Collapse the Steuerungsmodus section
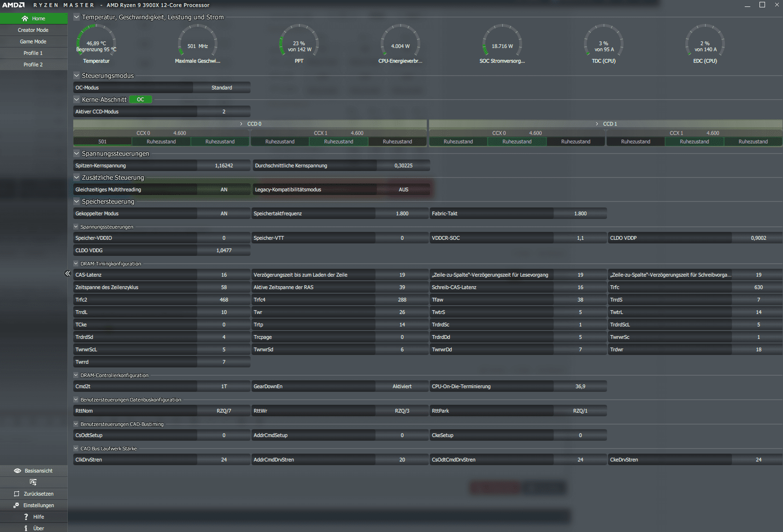Screen dimensions: 783x532 point(77,75)
